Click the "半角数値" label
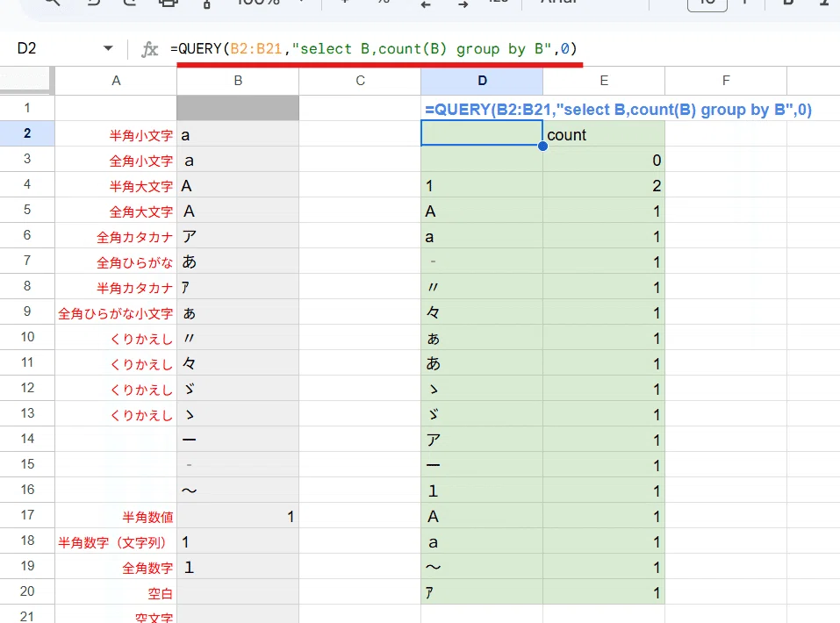 coord(147,518)
